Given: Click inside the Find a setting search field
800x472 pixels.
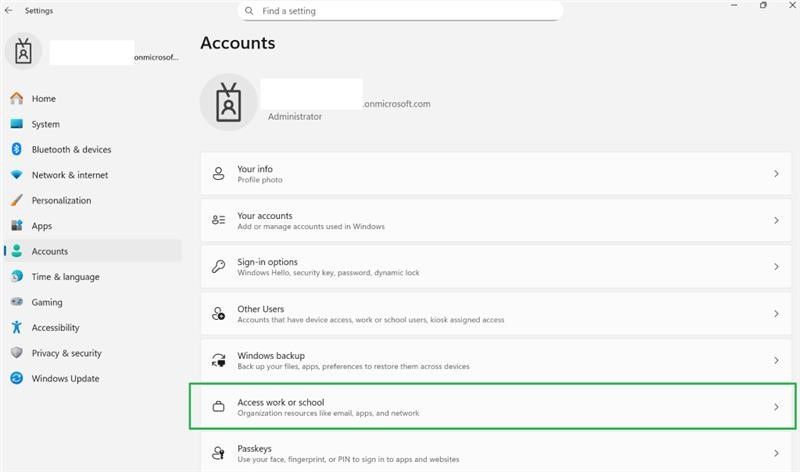Looking at the screenshot, I should (x=401, y=11).
